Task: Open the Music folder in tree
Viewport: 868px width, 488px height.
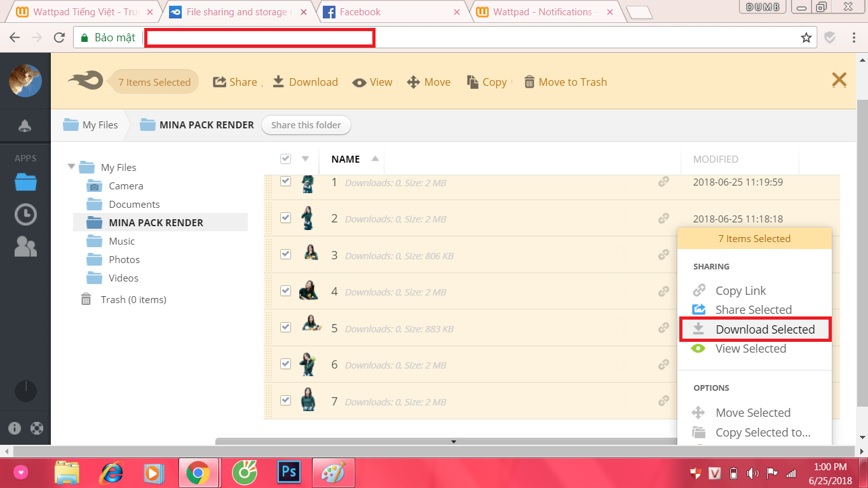Action: pyautogui.click(x=121, y=241)
